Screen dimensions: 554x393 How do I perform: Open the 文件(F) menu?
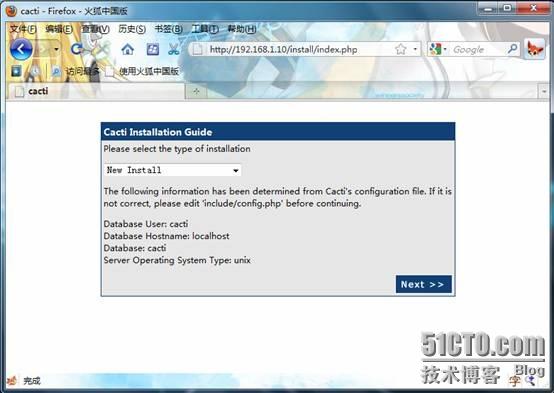click(x=23, y=29)
